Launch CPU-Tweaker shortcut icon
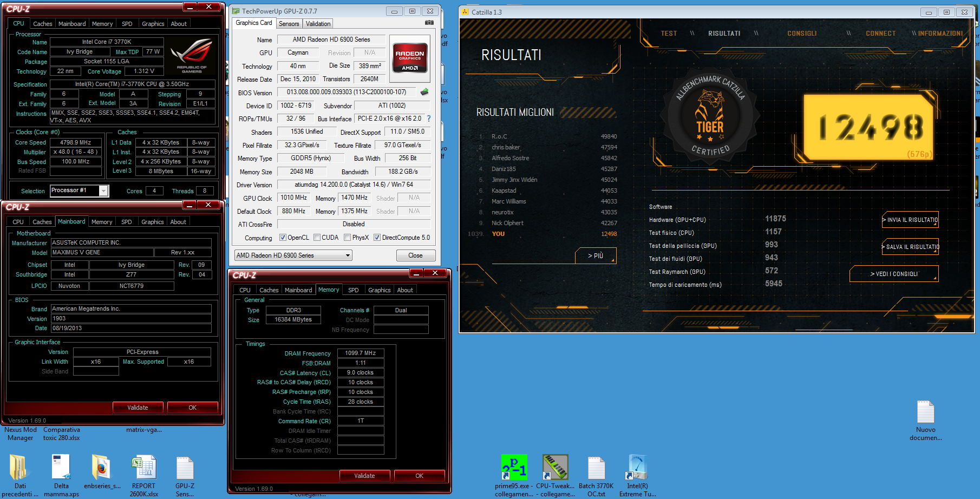 555,467
